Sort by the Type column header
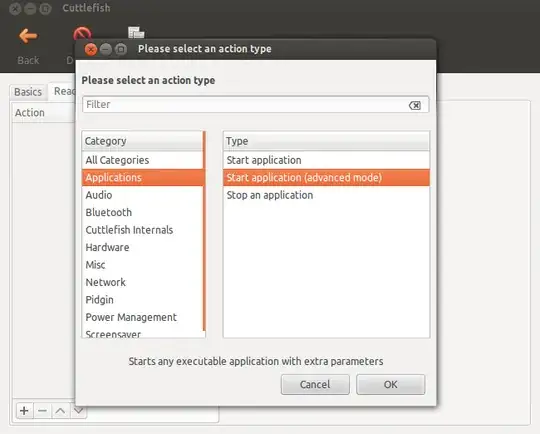Image resolution: width=540 pixels, height=434 pixels. [326, 141]
